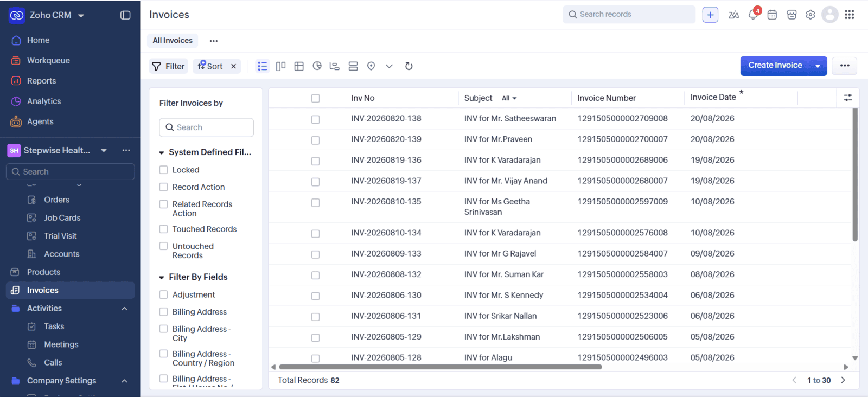The image size is (868, 397).
Task: Open Job Cards in the sidebar
Action: coord(62,218)
